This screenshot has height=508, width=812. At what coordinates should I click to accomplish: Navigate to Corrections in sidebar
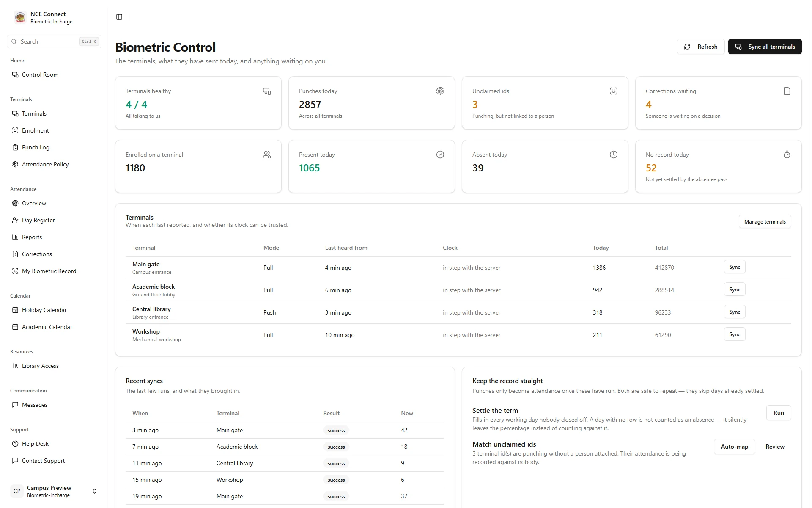pos(54,254)
